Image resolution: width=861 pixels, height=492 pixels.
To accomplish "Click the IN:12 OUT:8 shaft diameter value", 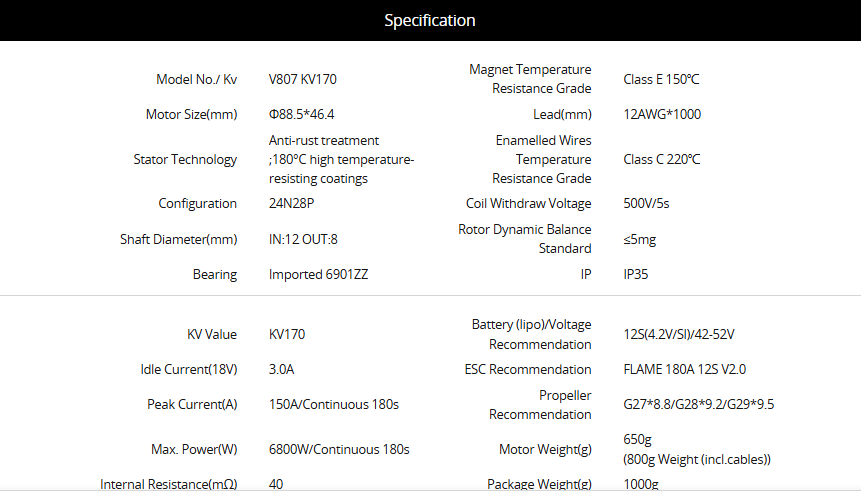I will pos(303,239).
